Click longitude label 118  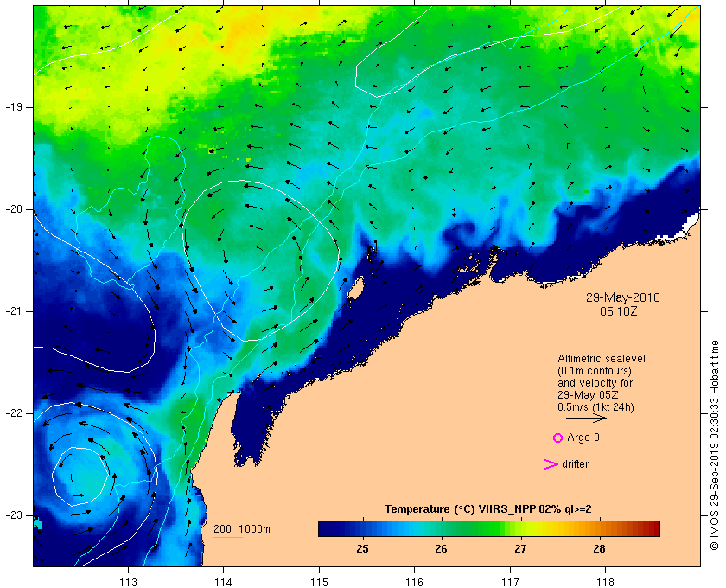[606, 582]
